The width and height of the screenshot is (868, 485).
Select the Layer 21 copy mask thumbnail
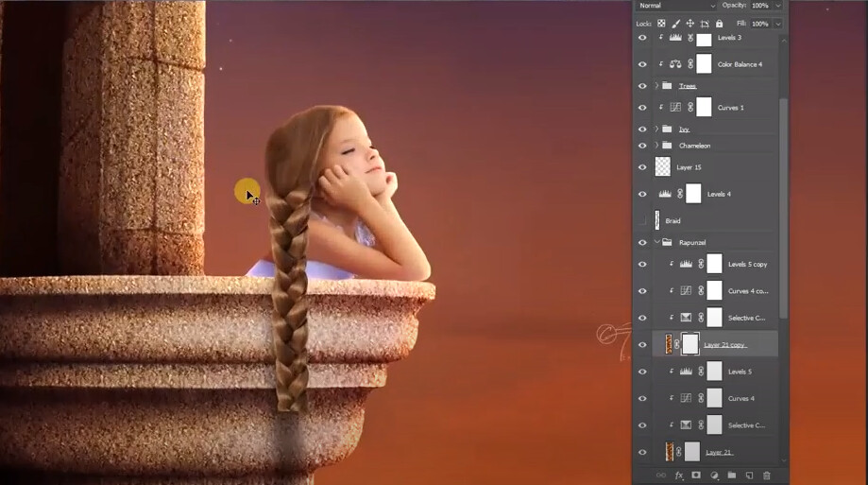[689, 345]
